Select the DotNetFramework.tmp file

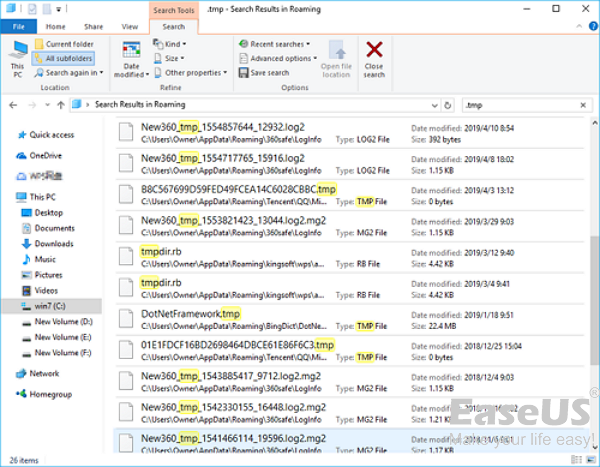point(350,320)
